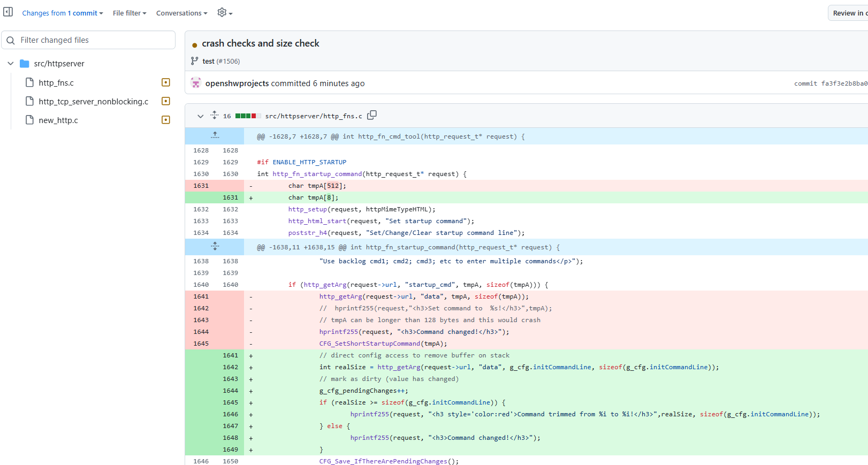
Task: Open the openshwprojects author link
Action: [237, 83]
